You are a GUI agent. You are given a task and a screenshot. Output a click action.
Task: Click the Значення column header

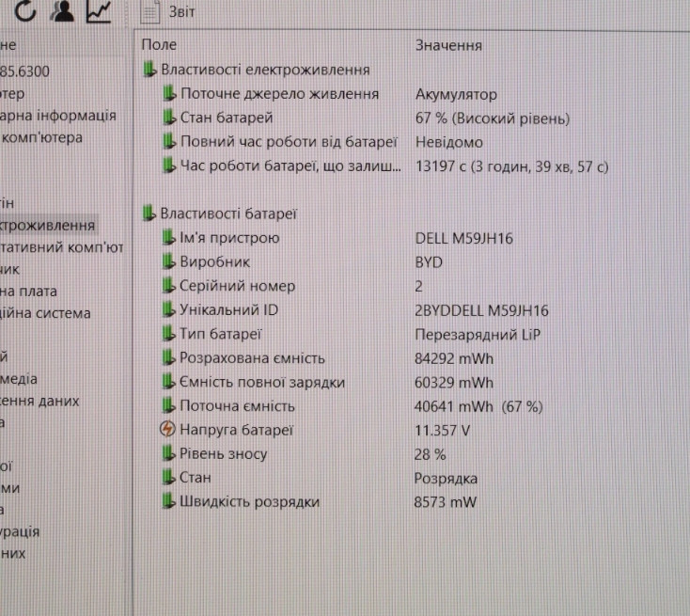[448, 45]
